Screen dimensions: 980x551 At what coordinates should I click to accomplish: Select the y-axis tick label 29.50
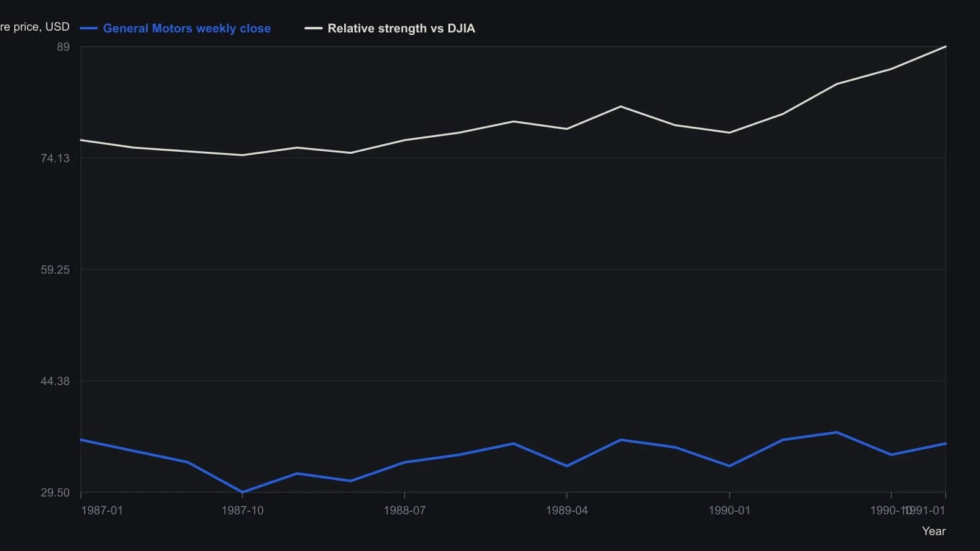(x=55, y=493)
